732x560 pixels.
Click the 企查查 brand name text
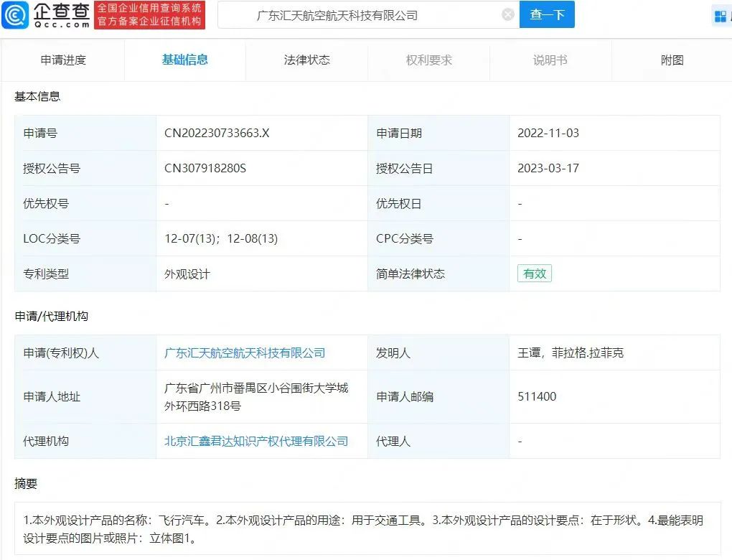61,11
